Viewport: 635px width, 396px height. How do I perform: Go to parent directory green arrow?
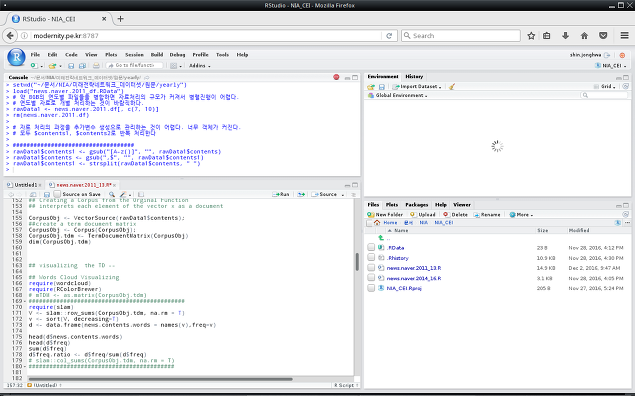[381, 238]
